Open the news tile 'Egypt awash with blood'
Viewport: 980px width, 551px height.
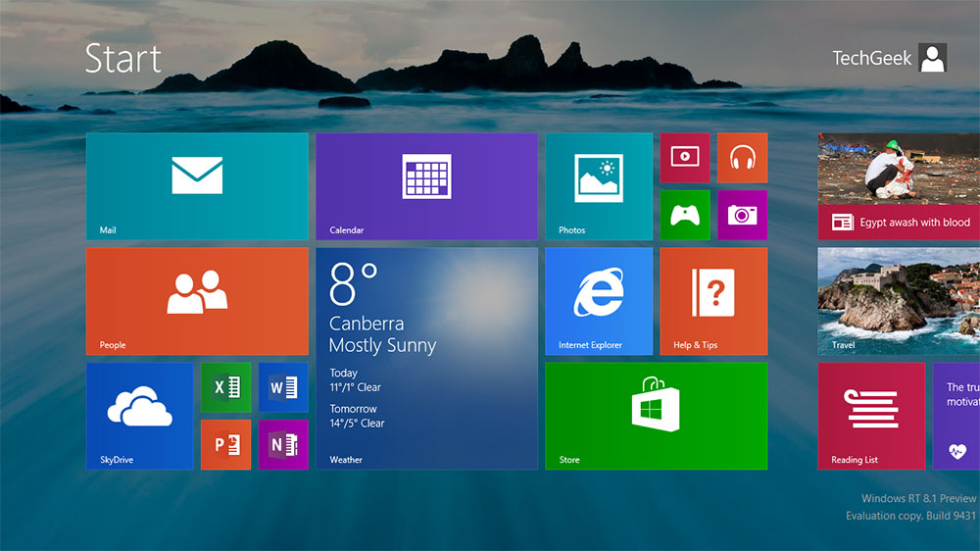click(x=899, y=186)
